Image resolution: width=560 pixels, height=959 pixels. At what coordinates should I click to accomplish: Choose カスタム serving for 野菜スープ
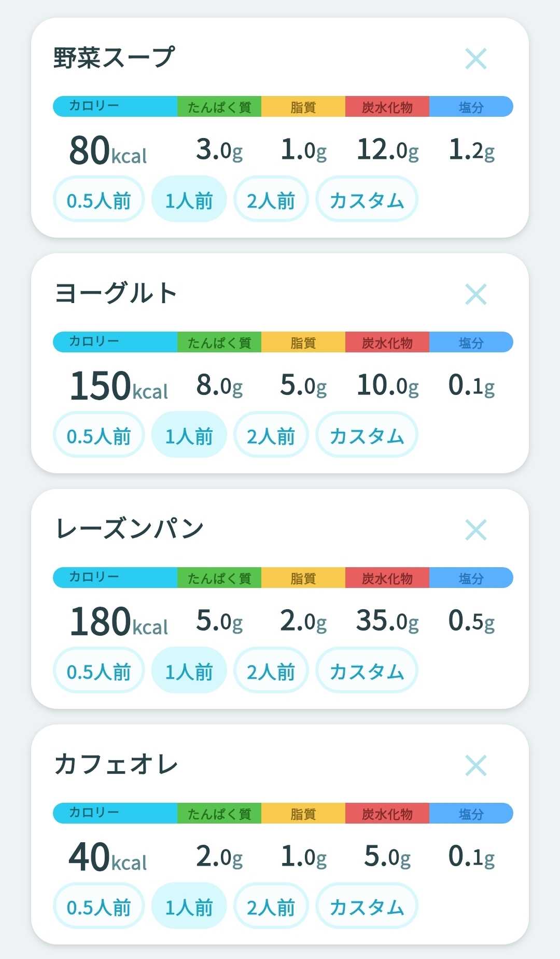(x=367, y=199)
